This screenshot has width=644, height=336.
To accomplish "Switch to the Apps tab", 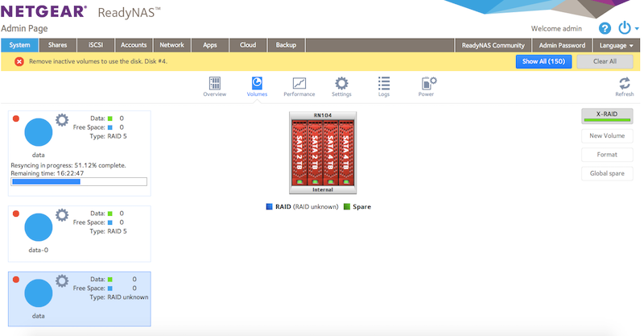I will [210, 45].
